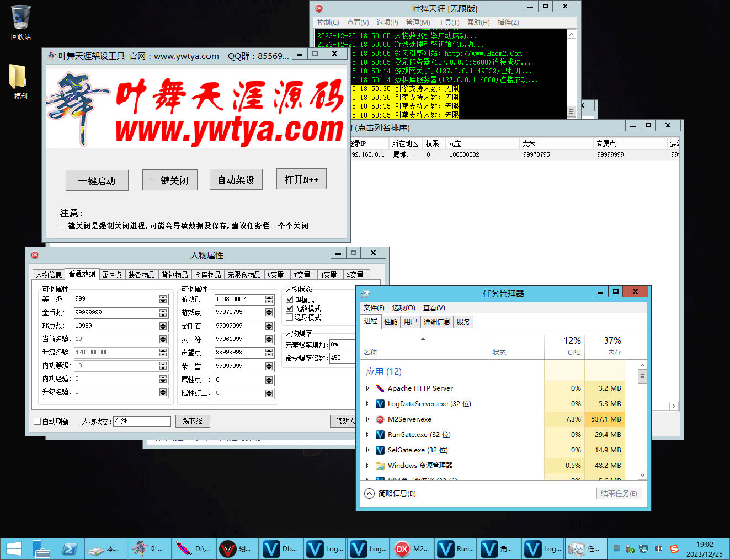Click the 人物状态 在线 text field

[142, 422]
